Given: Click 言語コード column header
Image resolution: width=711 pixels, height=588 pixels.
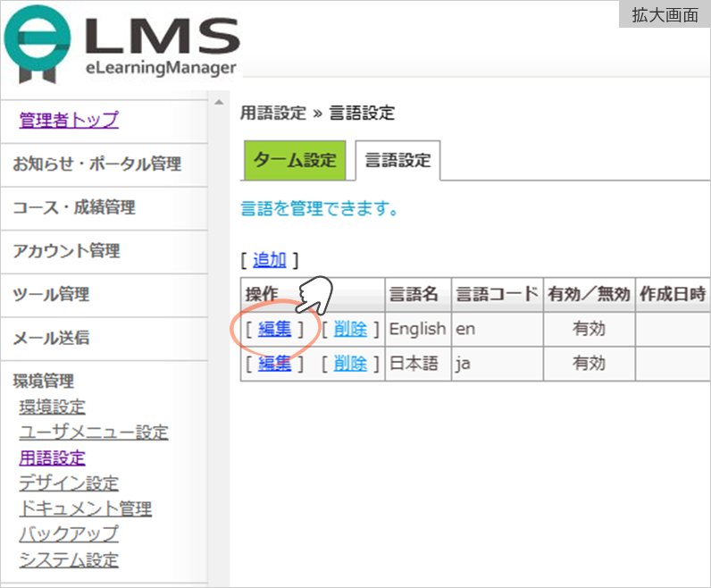Looking at the screenshot, I should point(498,295).
